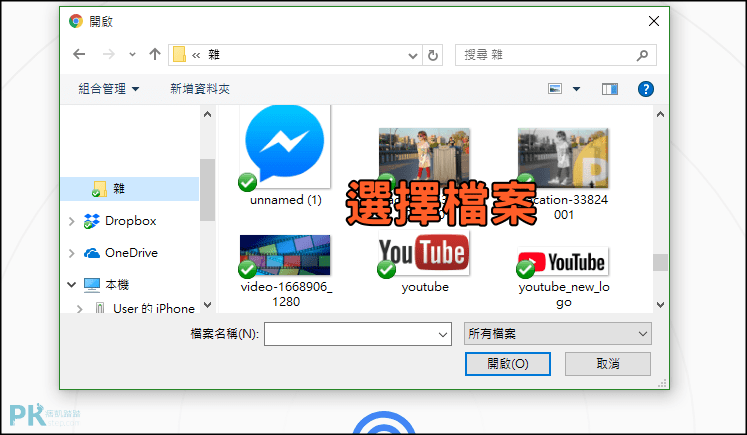The height and width of the screenshot is (435, 747).
Task: Change the view mode icon
Action: pos(555,89)
